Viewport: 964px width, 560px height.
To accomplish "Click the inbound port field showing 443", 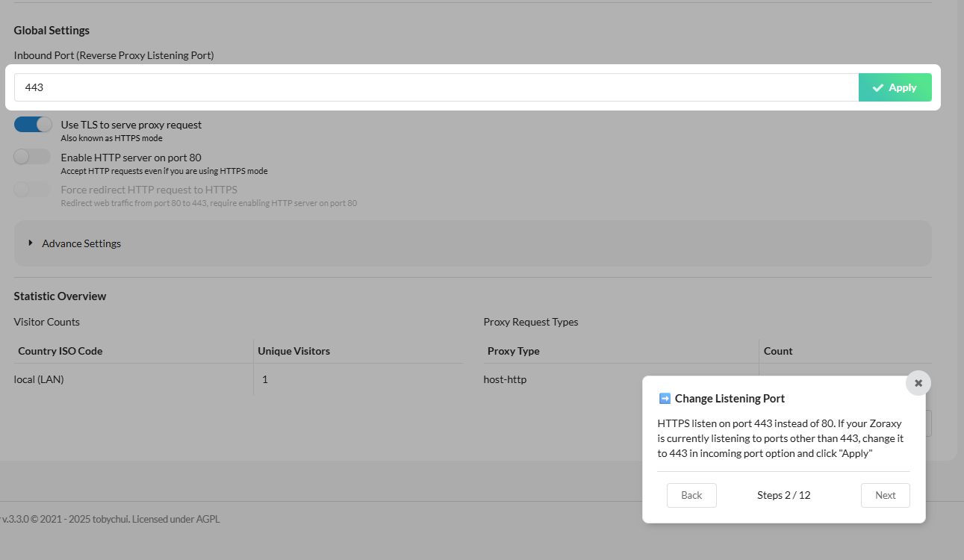I will [x=436, y=87].
